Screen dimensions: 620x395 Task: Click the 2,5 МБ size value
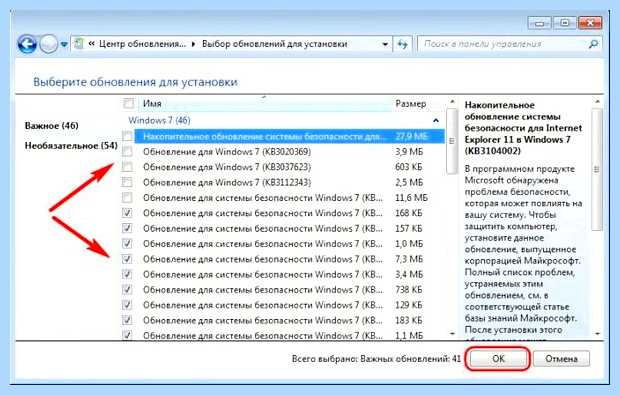[x=409, y=182]
